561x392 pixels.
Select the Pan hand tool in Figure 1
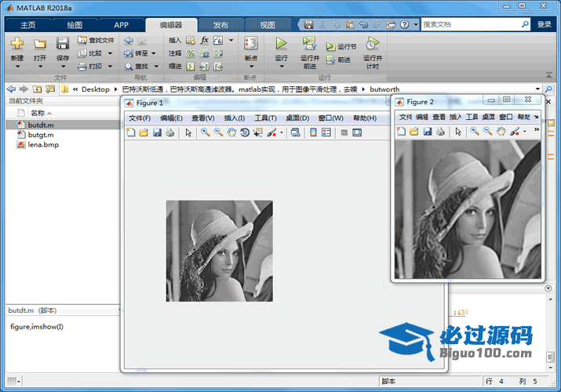coord(232,132)
